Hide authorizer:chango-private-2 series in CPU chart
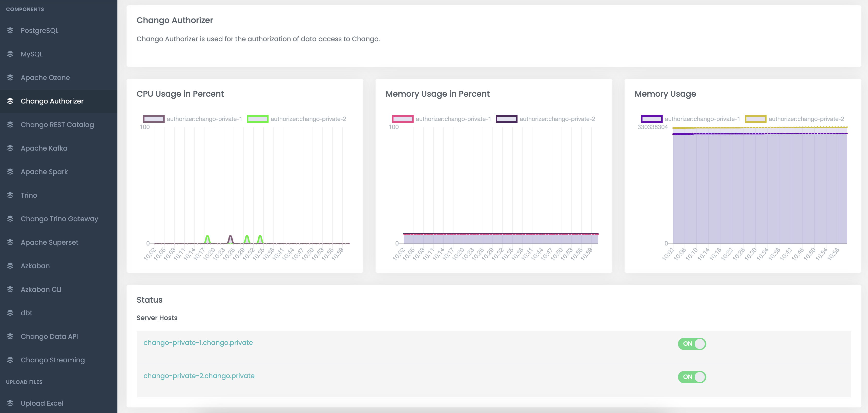The height and width of the screenshot is (413, 868). (x=296, y=119)
